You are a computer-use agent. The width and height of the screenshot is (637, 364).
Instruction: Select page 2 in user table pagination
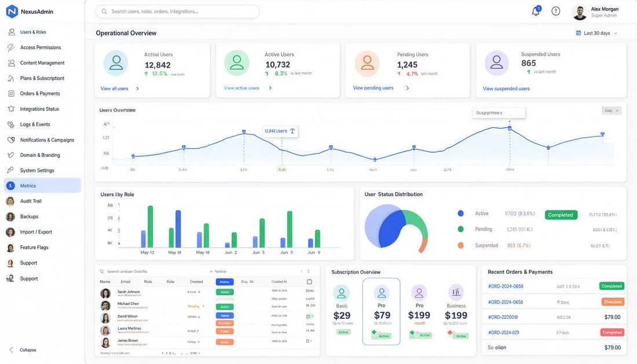[x=170, y=353]
